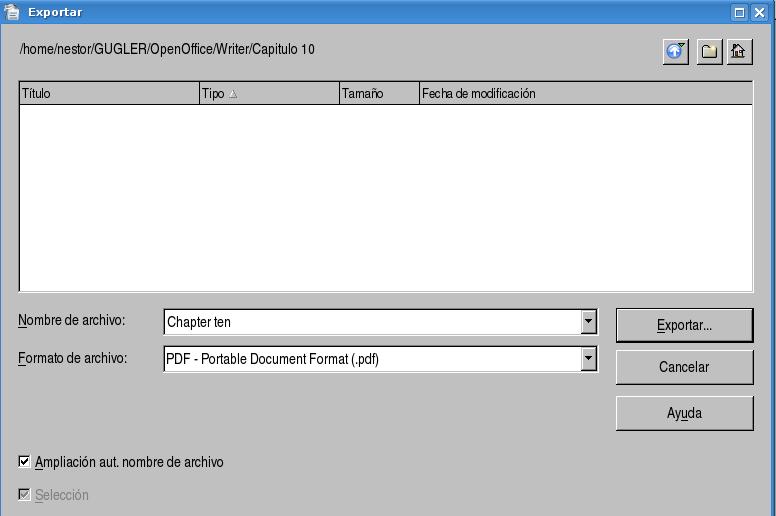
Task: Sort files by the Tipo column header
Action: pos(269,93)
